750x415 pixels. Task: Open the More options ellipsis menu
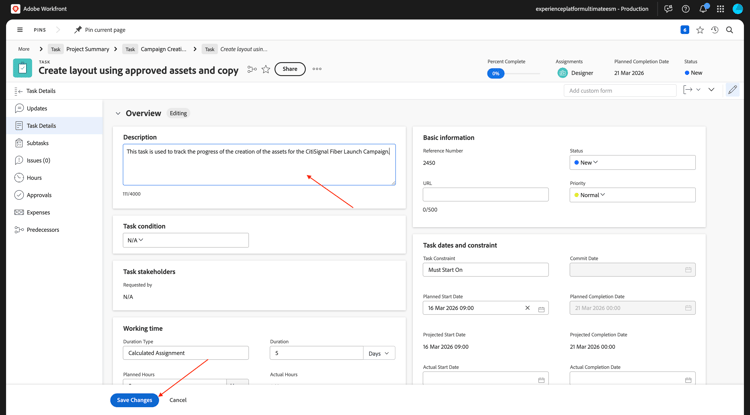click(317, 69)
